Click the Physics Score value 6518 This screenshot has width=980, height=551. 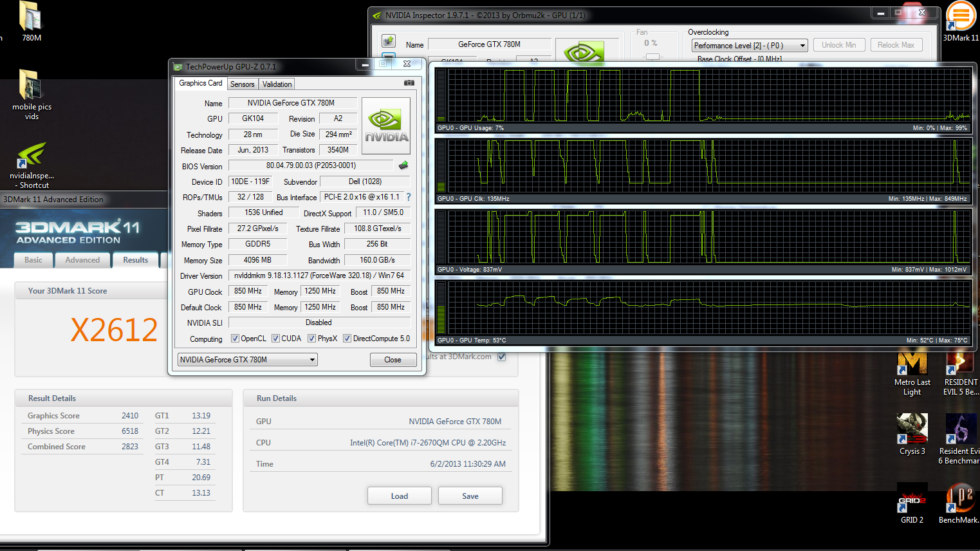130,431
